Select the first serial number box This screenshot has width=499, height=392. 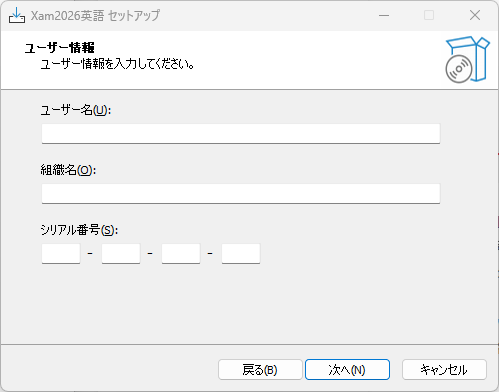[x=61, y=254]
